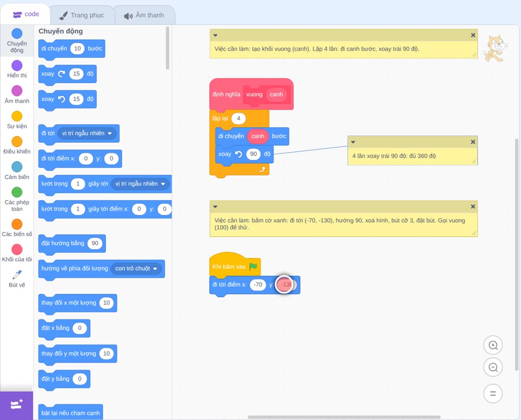Click the 'đặt hướng bằng' value 90
The height and width of the screenshot is (420, 521).
(95, 243)
